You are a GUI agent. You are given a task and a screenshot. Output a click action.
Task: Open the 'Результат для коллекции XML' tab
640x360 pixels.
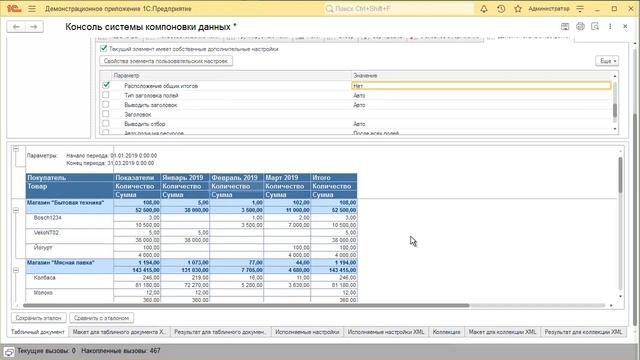click(583, 332)
